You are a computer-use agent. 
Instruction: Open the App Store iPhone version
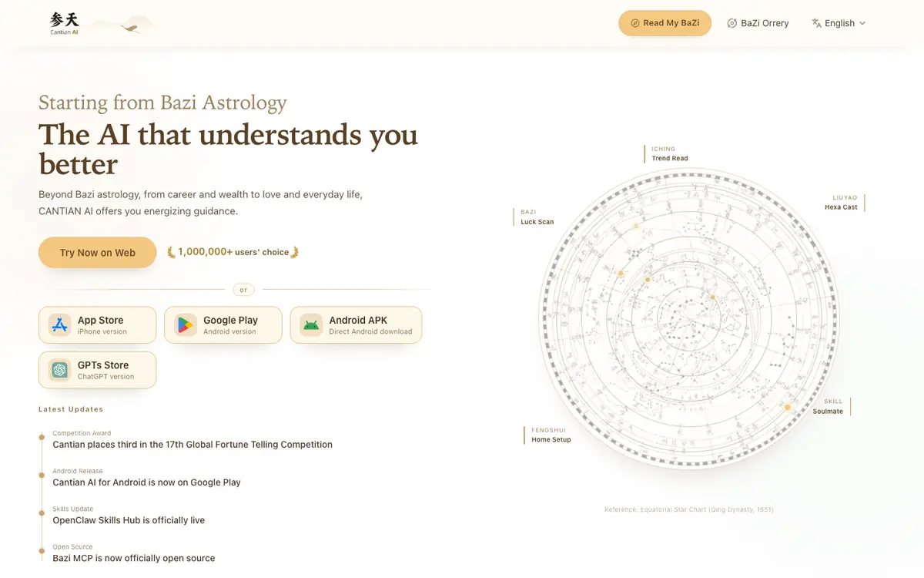pyautogui.click(x=98, y=325)
